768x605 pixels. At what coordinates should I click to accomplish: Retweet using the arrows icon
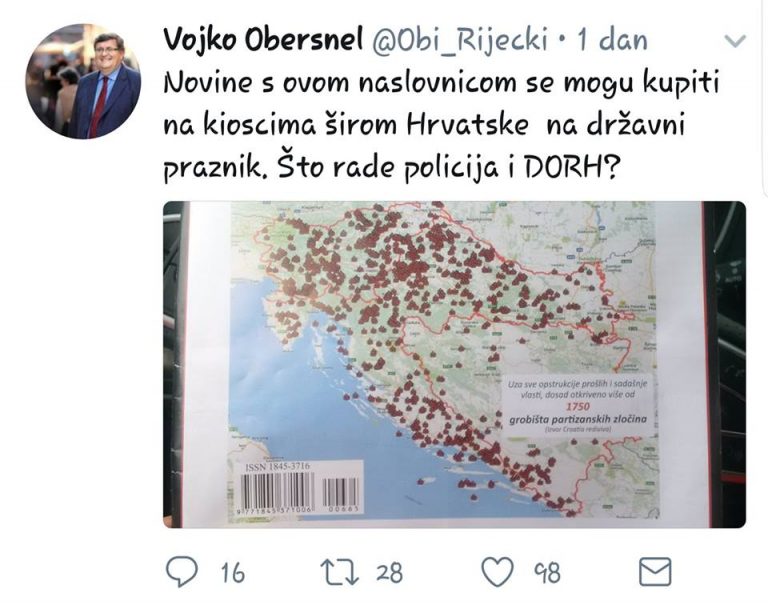pos(339,572)
